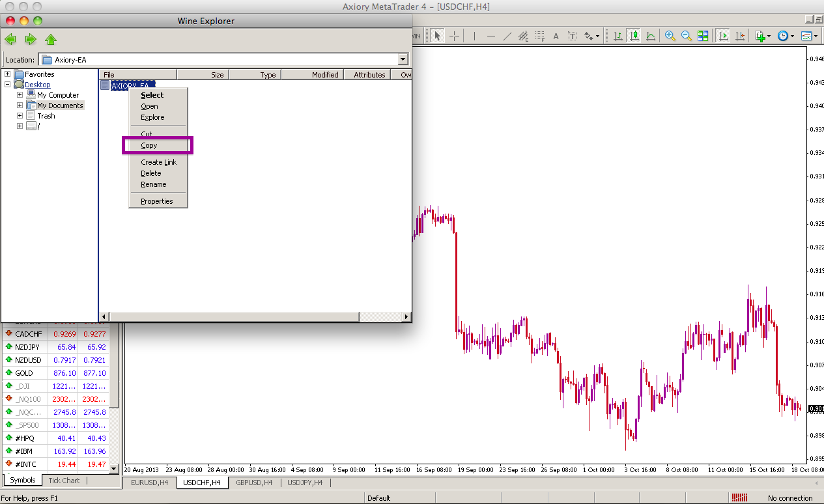The height and width of the screenshot is (504, 824).
Task: Click the AXIORY_EA file icon
Action: pyautogui.click(x=105, y=85)
